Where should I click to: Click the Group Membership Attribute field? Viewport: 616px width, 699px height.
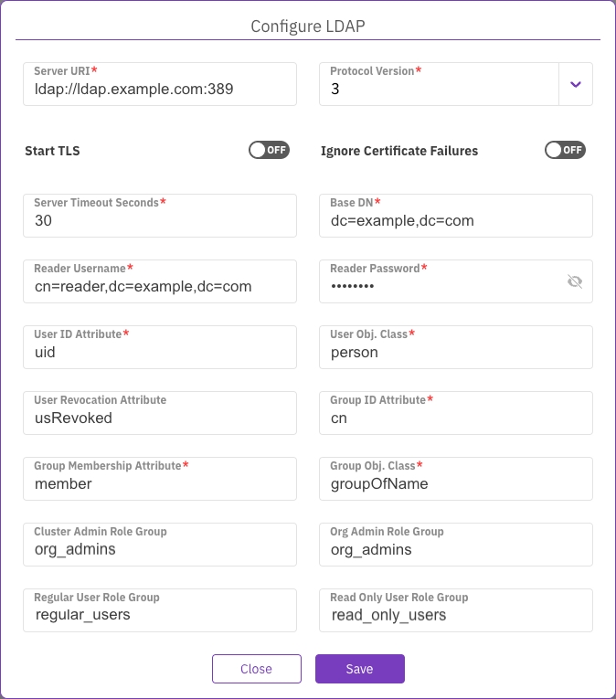coord(160,484)
